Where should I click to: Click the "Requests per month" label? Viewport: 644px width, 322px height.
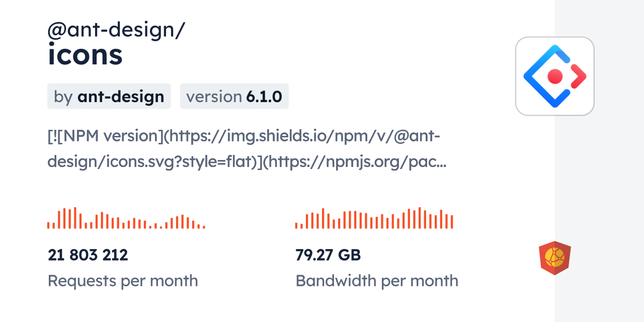123,281
